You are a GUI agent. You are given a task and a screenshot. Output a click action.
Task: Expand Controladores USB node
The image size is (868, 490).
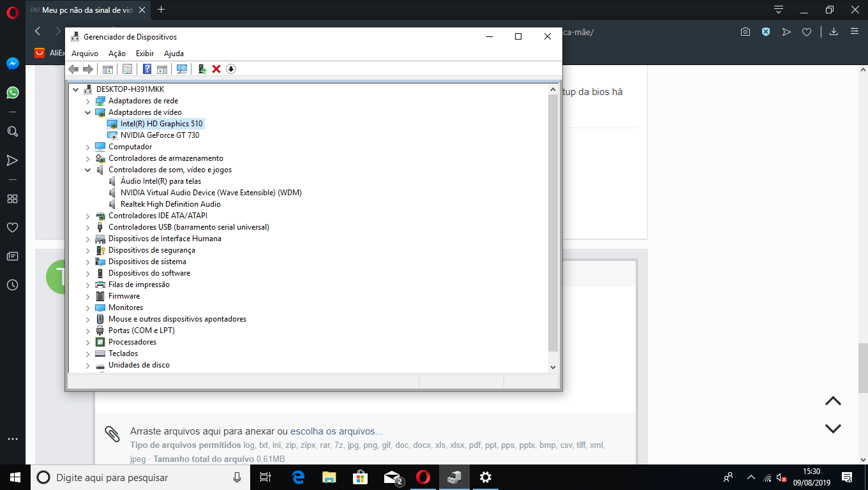pyautogui.click(x=88, y=227)
